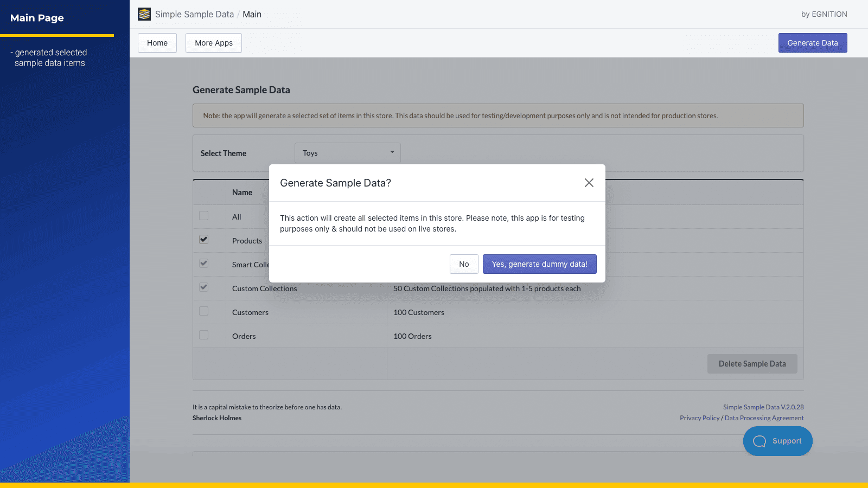868x488 pixels.
Task: Switch to the Home tab
Action: tap(157, 42)
